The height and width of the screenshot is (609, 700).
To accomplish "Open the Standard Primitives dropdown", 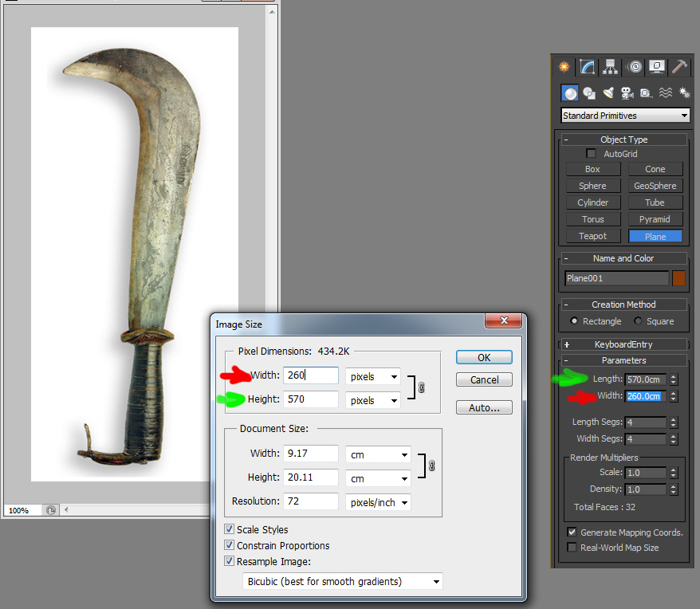I will point(625,116).
